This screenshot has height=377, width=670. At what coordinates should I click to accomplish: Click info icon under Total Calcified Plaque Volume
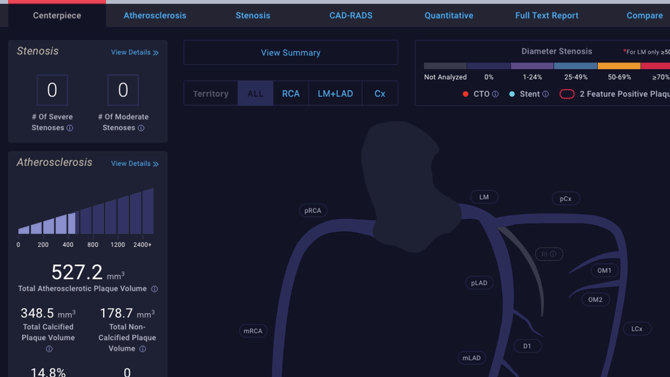coord(49,349)
